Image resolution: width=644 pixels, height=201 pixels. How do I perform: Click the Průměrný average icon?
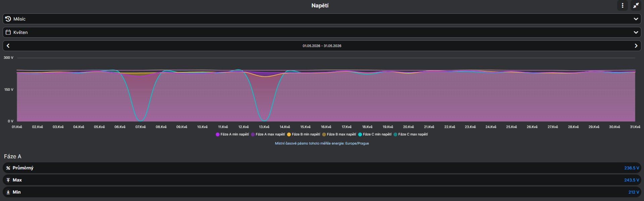click(8, 168)
